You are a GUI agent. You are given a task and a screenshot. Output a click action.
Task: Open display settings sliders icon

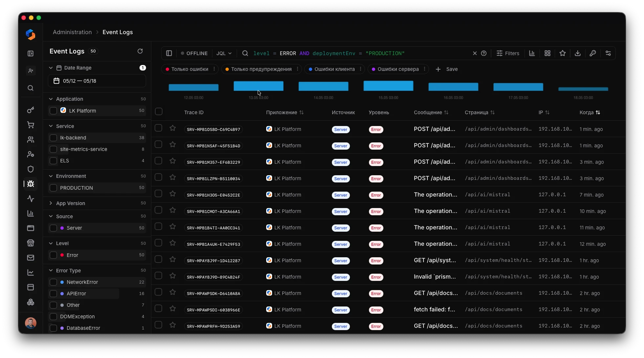point(608,53)
